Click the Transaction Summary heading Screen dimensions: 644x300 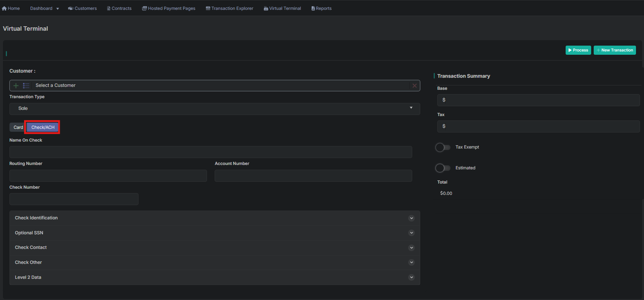(464, 76)
